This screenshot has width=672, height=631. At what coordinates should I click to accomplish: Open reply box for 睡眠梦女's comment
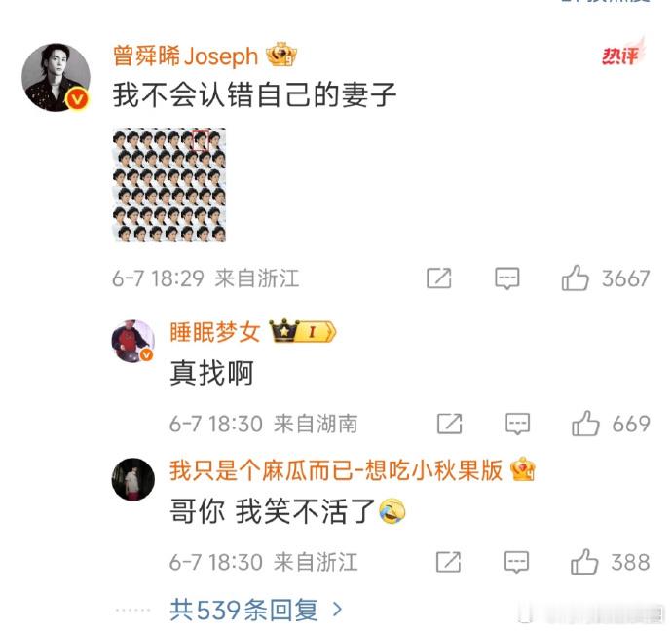point(517,424)
